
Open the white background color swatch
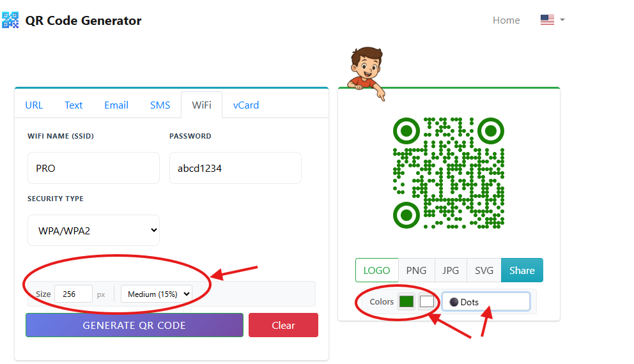[x=426, y=302]
